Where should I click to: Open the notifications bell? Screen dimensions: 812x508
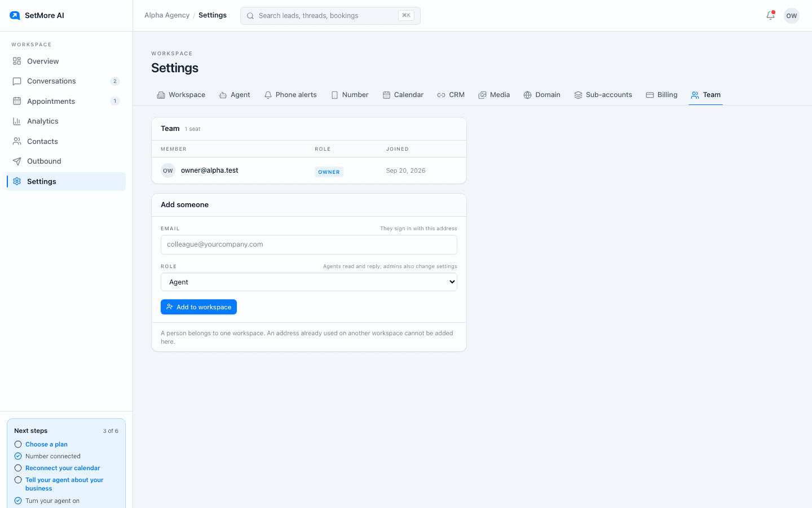point(770,16)
